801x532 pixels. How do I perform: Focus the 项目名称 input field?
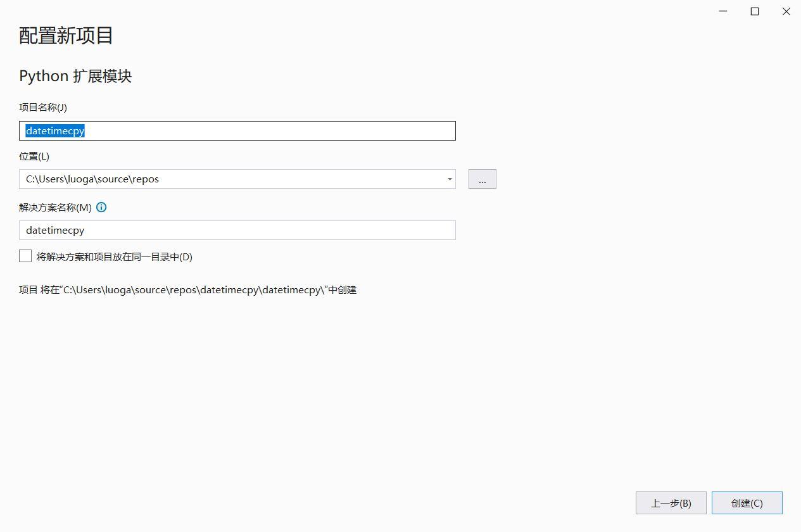[237, 130]
